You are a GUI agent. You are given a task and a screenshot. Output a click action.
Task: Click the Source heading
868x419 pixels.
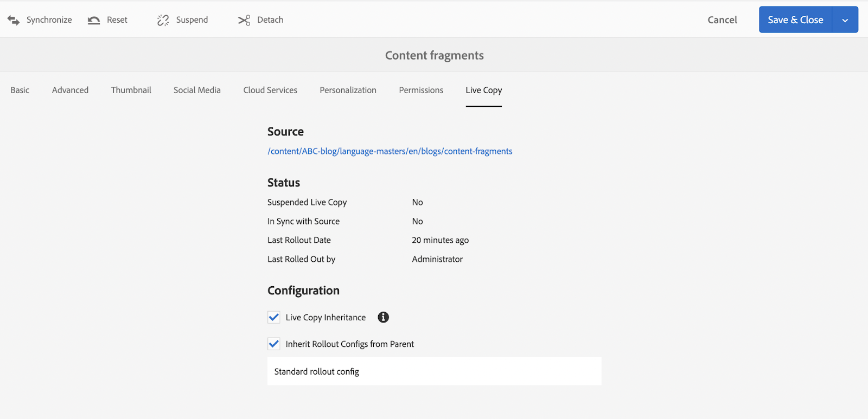click(285, 132)
